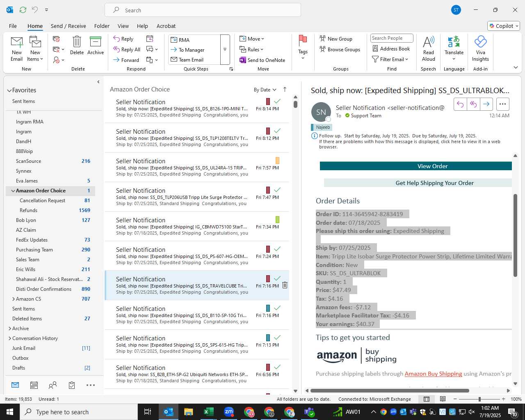Open the By Date sort dropdown
The width and height of the screenshot is (525, 420).
(x=265, y=90)
